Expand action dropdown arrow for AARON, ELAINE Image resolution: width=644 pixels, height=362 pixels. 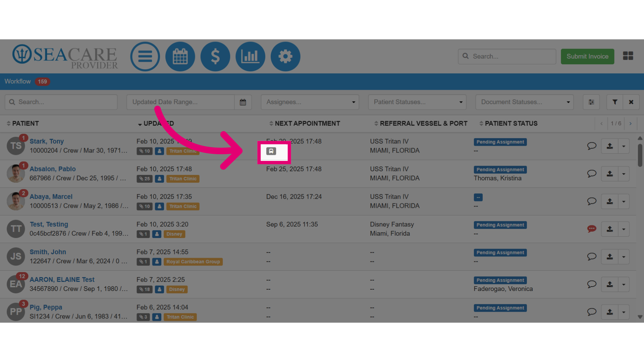pos(624,284)
